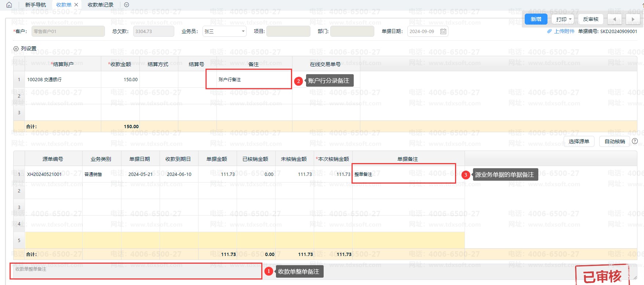The width and height of the screenshot is (644, 285).
Task: Click the 收款单整单备注 remarks field
Action: pyautogui.click(x=136, y=271)
